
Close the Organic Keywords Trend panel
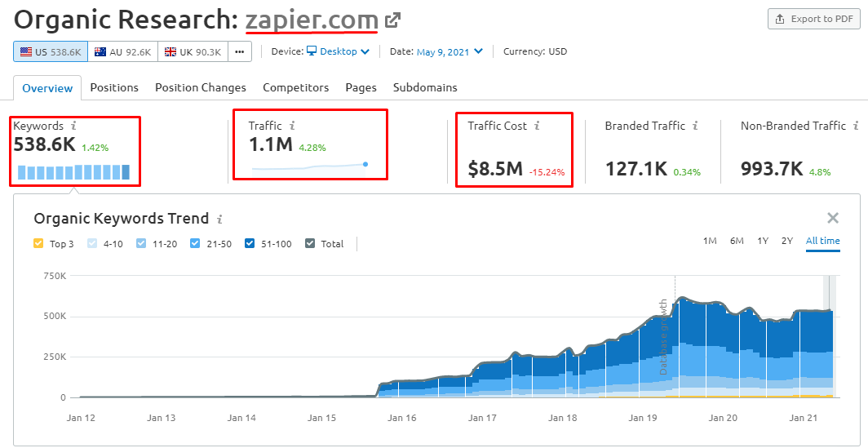pos(833,218)
